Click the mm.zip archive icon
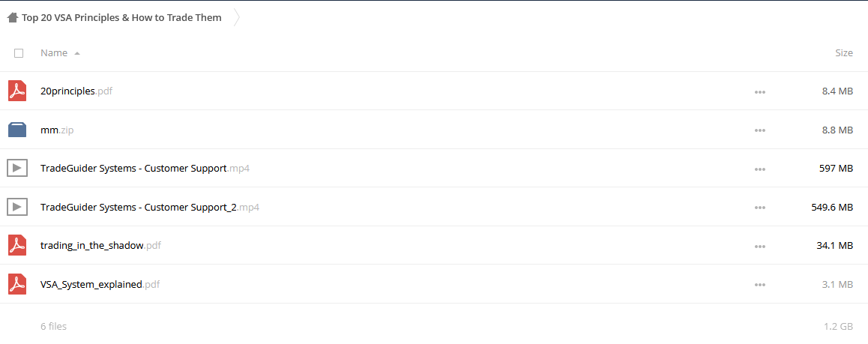 point(17,130)
